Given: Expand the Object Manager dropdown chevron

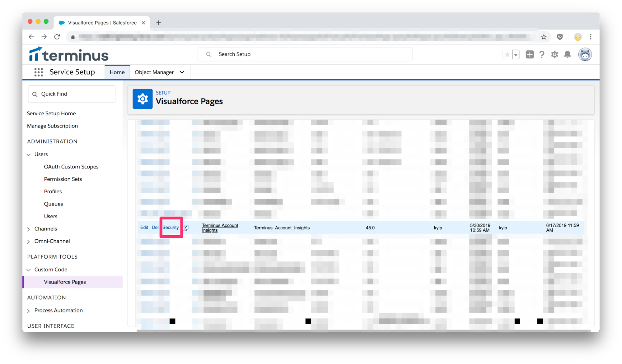Looking at the screenshot, I should point(182,72).
